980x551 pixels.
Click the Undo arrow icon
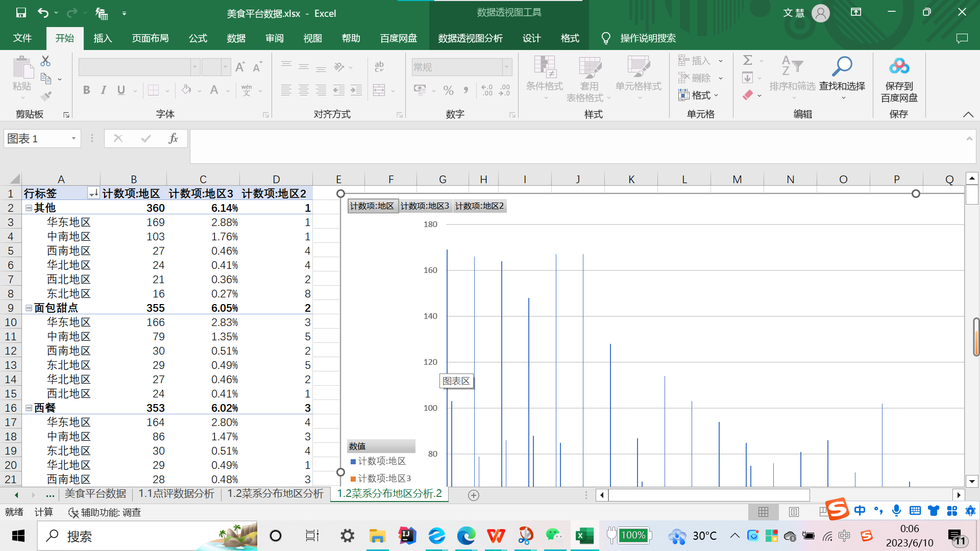tap(43, 13)
